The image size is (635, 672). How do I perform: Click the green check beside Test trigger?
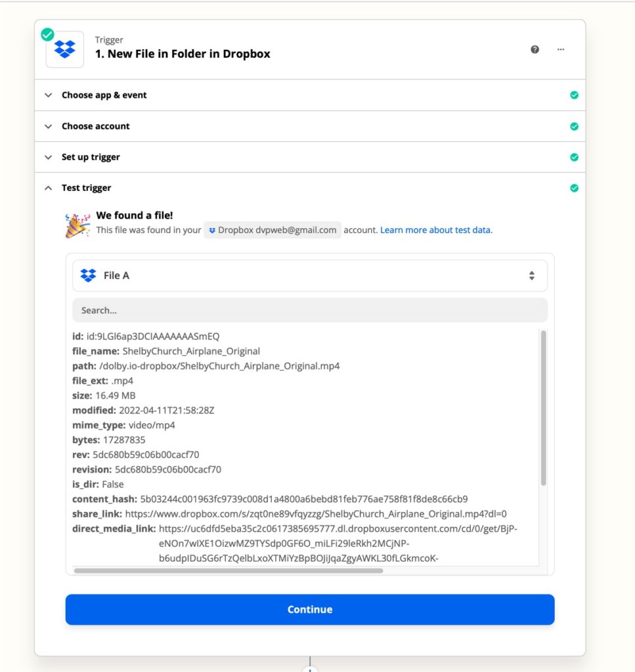[x=574, y=188]
